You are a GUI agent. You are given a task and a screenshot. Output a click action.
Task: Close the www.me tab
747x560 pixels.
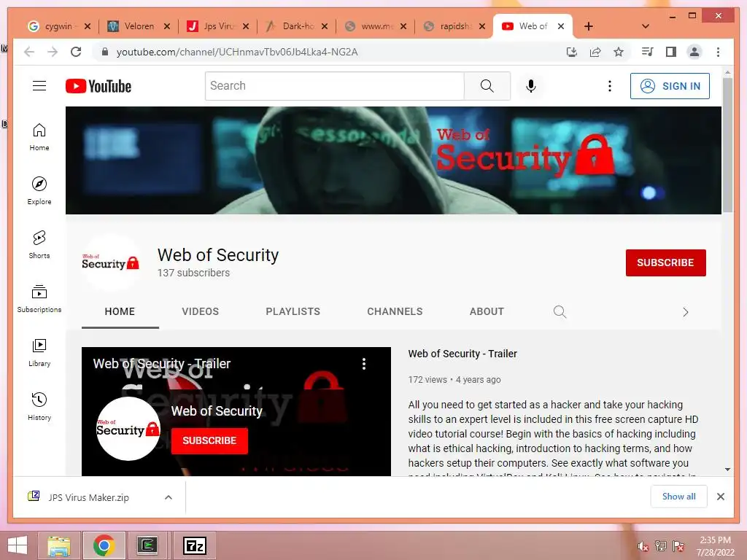pyautogui.click(x=403, y=26)
